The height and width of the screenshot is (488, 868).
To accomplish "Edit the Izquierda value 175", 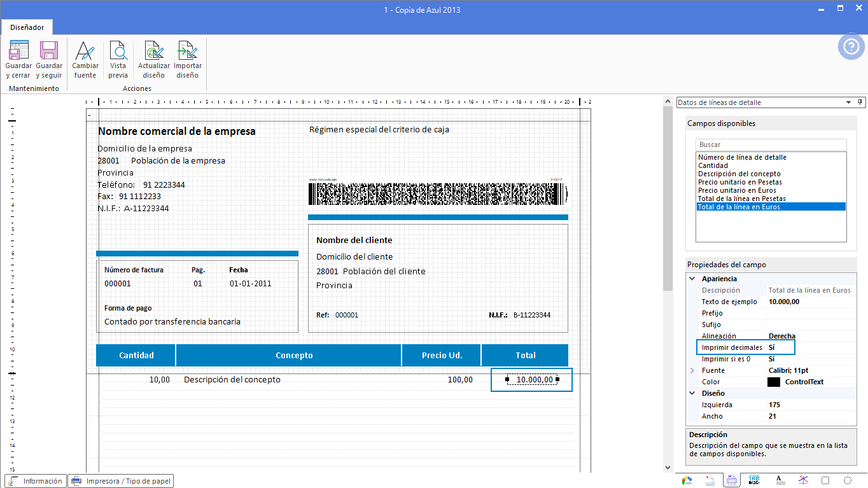I will coord(811,405).
